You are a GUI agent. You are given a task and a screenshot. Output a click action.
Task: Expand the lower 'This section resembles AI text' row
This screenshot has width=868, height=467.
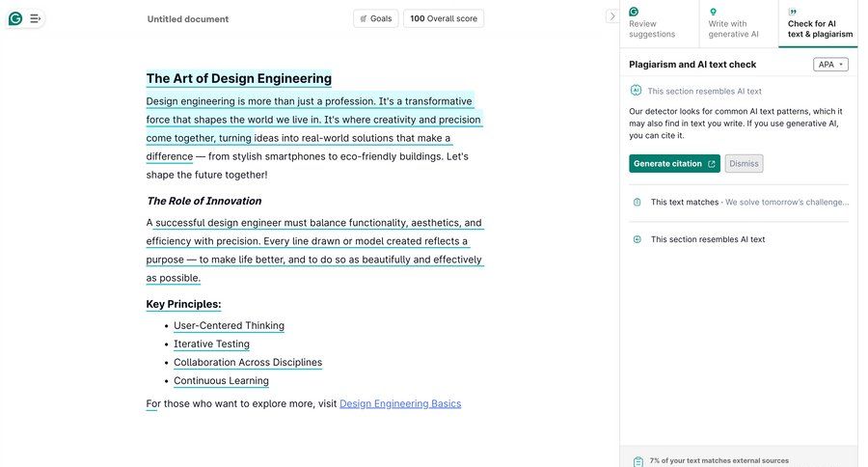pos(739,239)
